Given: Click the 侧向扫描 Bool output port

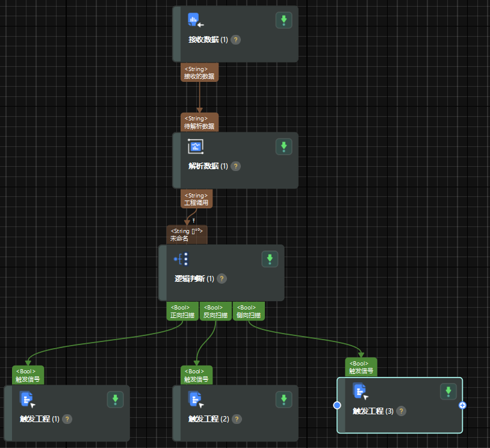Looking at the screenshot, I should pos(248,311).
